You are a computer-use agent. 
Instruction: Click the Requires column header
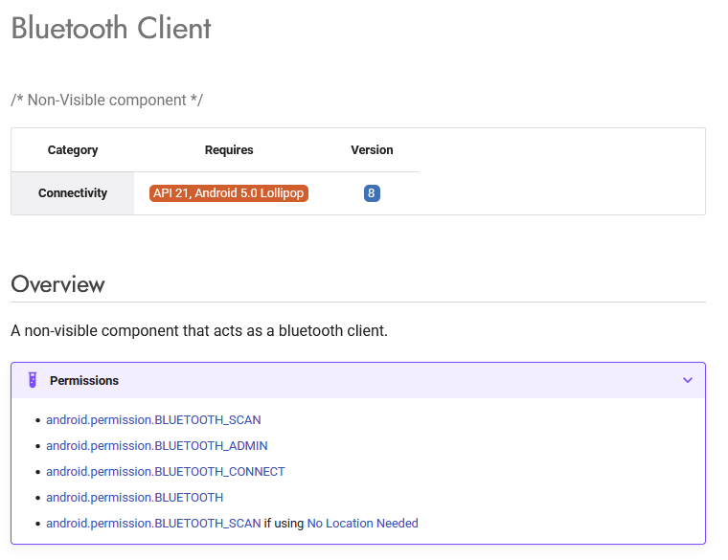(229, 150)
